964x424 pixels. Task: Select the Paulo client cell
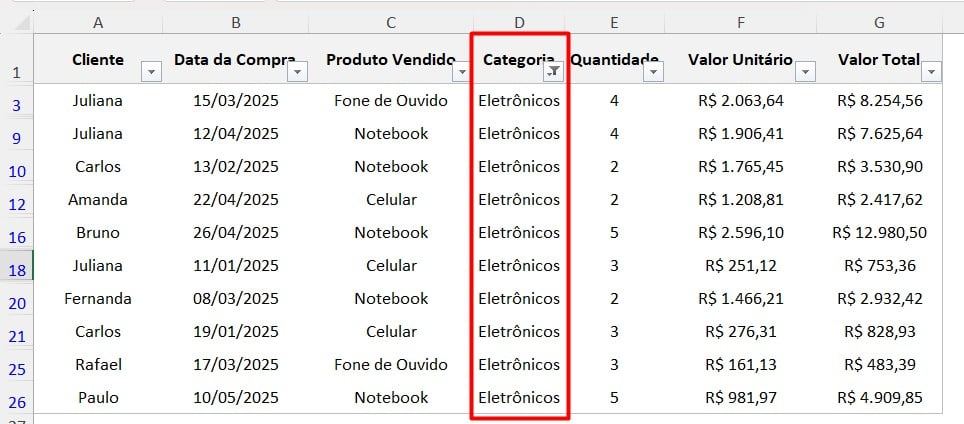[98, 398]
